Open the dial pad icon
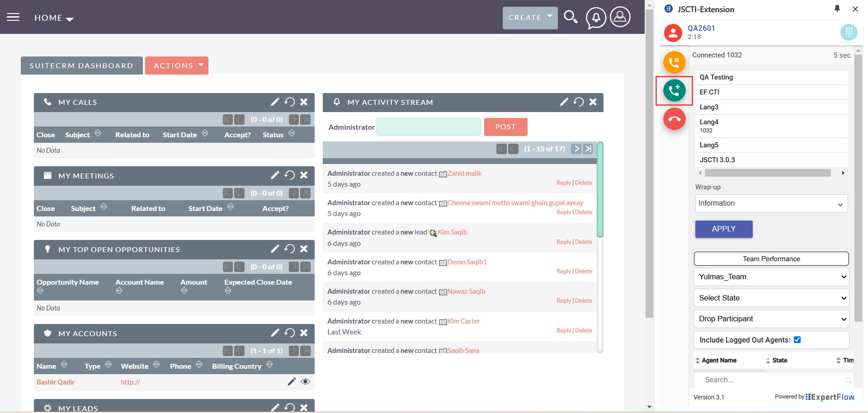The width and height of the screenshot is (868, 413). pos(849,32)
